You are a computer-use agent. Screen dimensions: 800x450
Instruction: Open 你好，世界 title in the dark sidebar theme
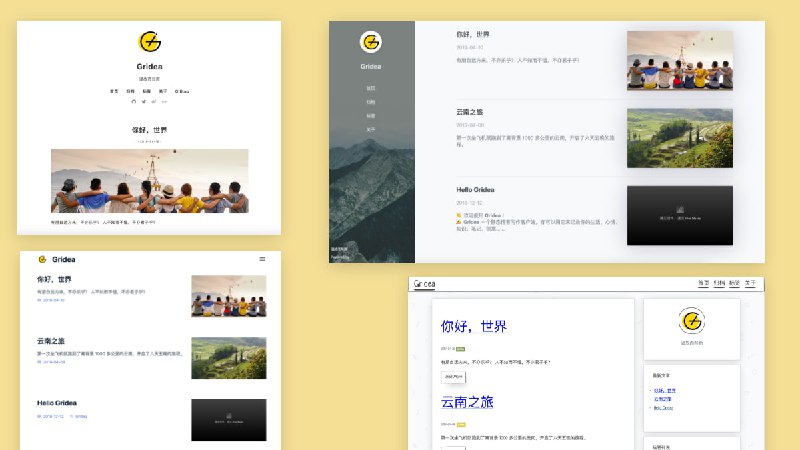tap(473, 34)
